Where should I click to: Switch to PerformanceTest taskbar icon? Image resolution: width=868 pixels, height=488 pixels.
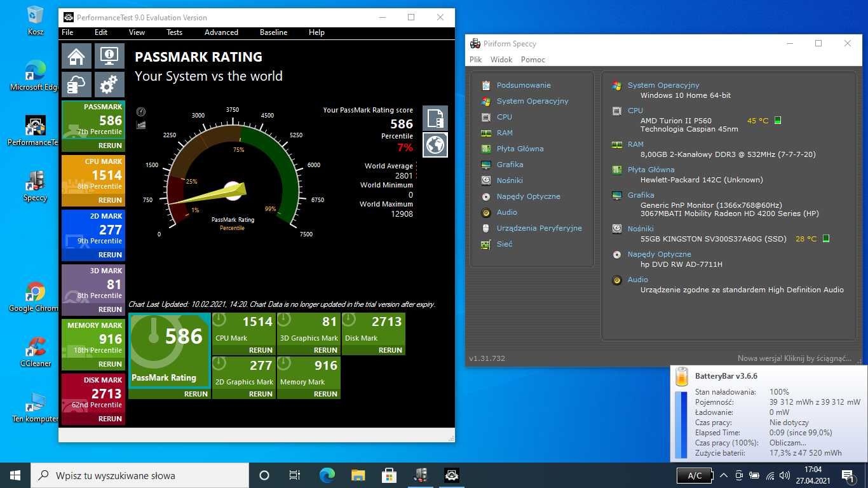[451, 475]
